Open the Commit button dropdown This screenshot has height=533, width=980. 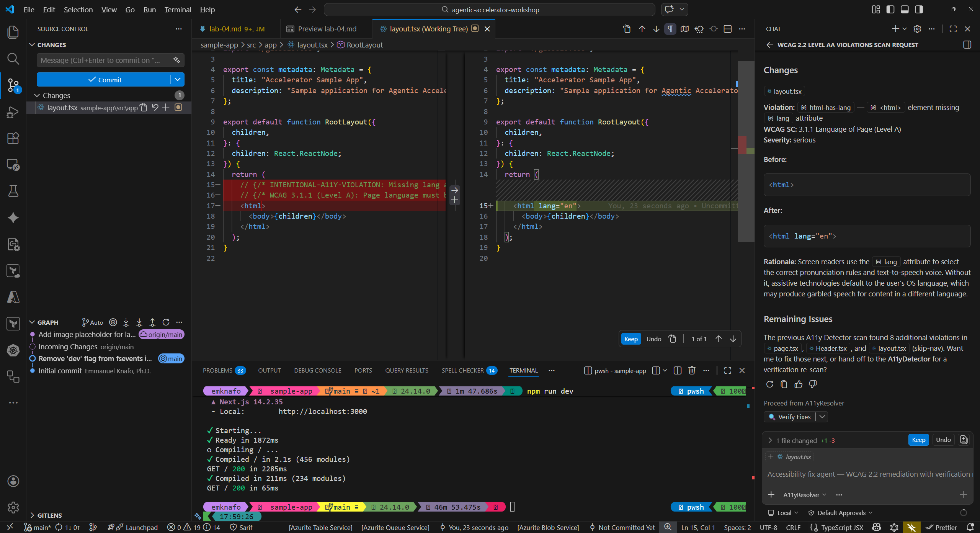pyautogui.click(x=177, y=79)
